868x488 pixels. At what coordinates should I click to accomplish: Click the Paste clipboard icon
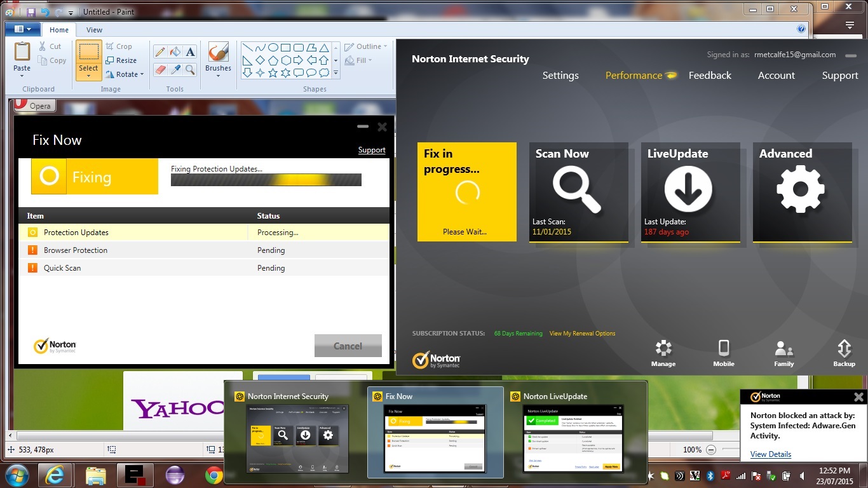point(22,52)
